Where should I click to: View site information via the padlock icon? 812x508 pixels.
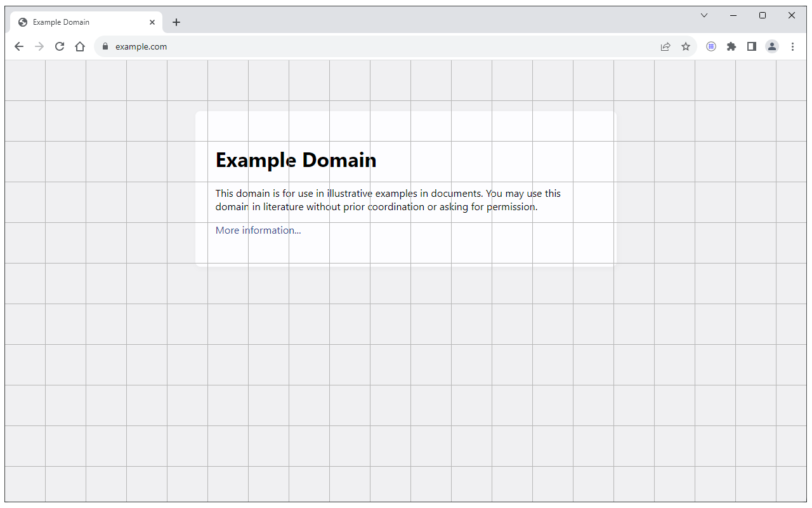105,46
